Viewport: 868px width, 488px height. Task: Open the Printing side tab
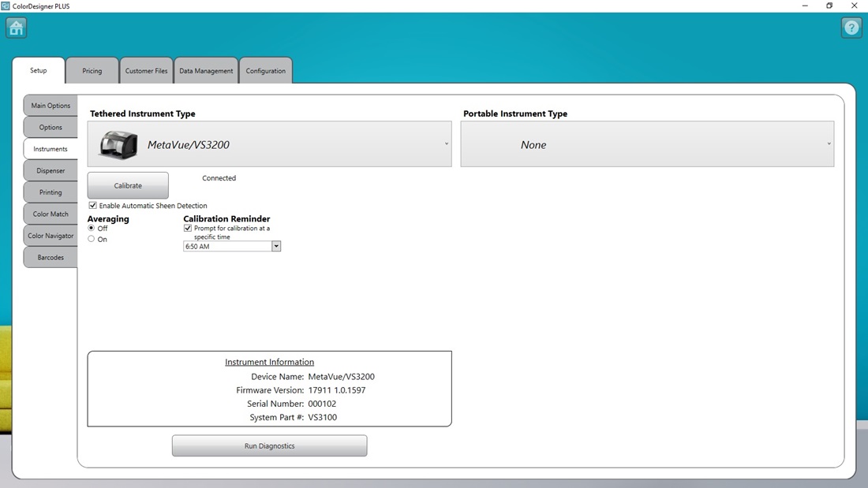pyautogui.click(x=51, y=192)
